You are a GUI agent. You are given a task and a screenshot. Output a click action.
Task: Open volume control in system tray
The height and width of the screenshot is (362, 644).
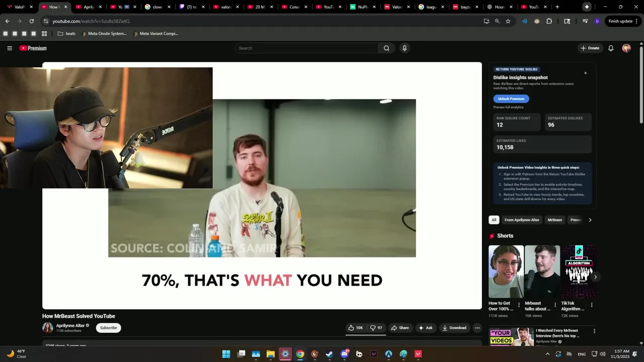603,354
